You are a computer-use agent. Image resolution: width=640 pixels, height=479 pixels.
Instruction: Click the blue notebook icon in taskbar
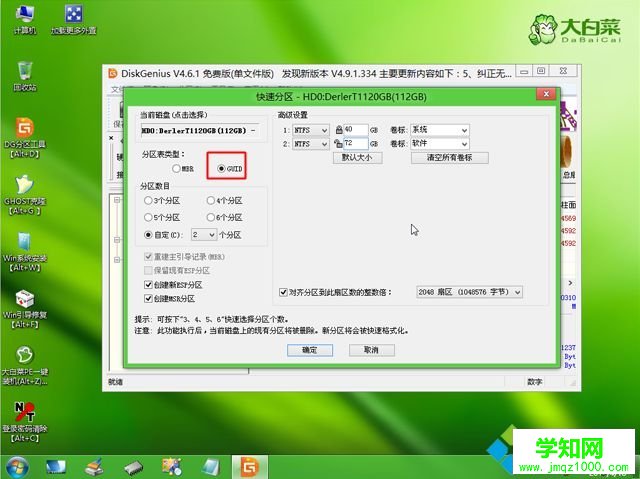211,468
